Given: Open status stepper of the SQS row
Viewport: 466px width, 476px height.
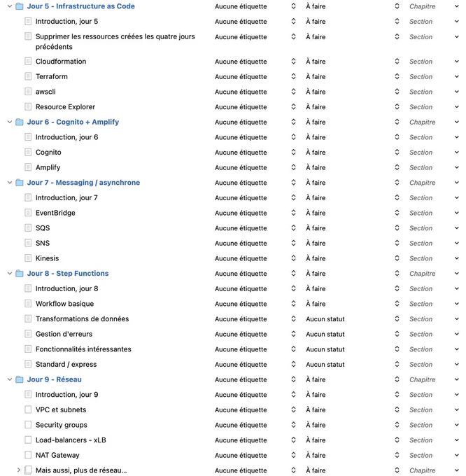Looking at the screenshot, I should (x=397, y=228).
